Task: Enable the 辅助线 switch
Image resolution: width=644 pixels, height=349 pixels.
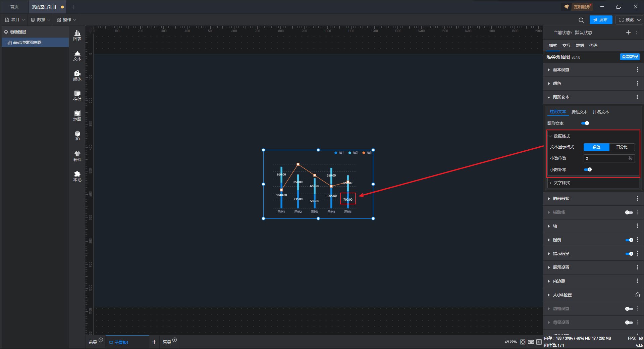Action: (629, 212)
